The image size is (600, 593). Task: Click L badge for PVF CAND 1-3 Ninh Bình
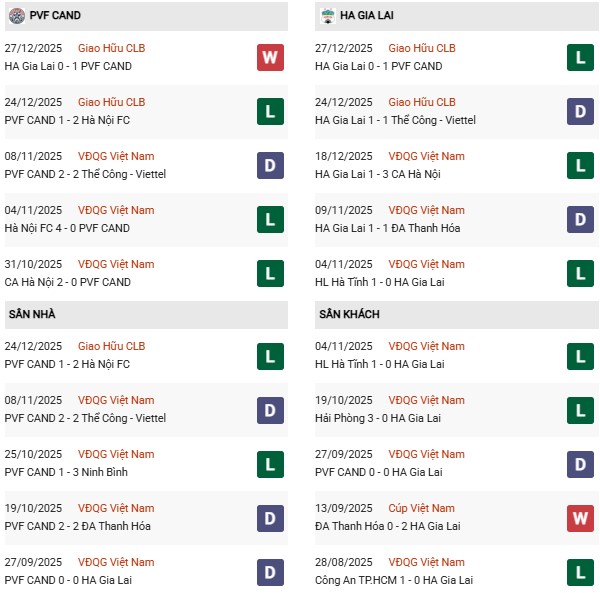point(270,463)
